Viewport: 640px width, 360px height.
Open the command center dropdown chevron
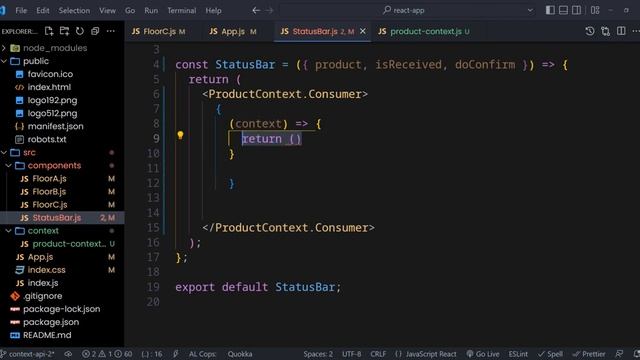tap(530, 11)
